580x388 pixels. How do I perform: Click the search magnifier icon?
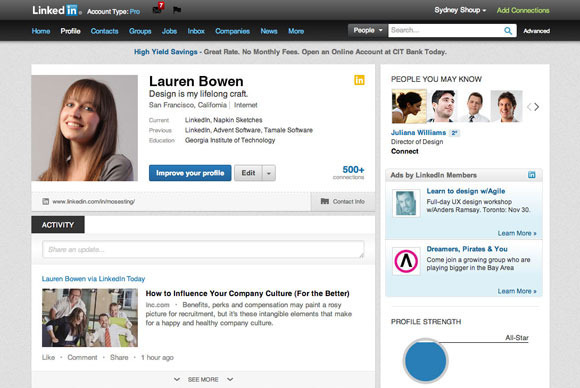[x=508, y=31]
